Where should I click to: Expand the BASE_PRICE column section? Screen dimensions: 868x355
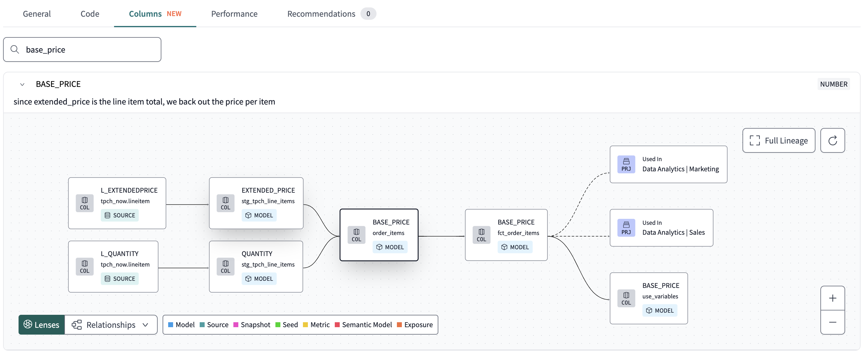tap(22, 85)
